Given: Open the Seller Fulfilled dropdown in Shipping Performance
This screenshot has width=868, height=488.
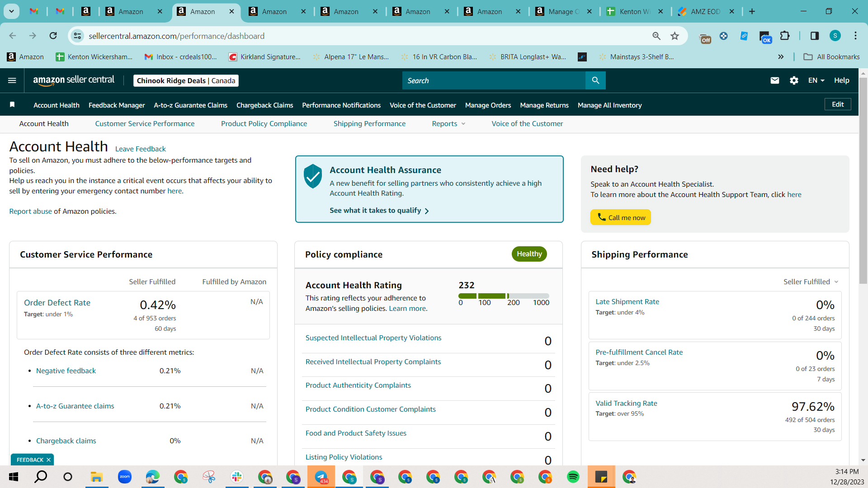Looking at the screenshot, I should tap(811, 282).
